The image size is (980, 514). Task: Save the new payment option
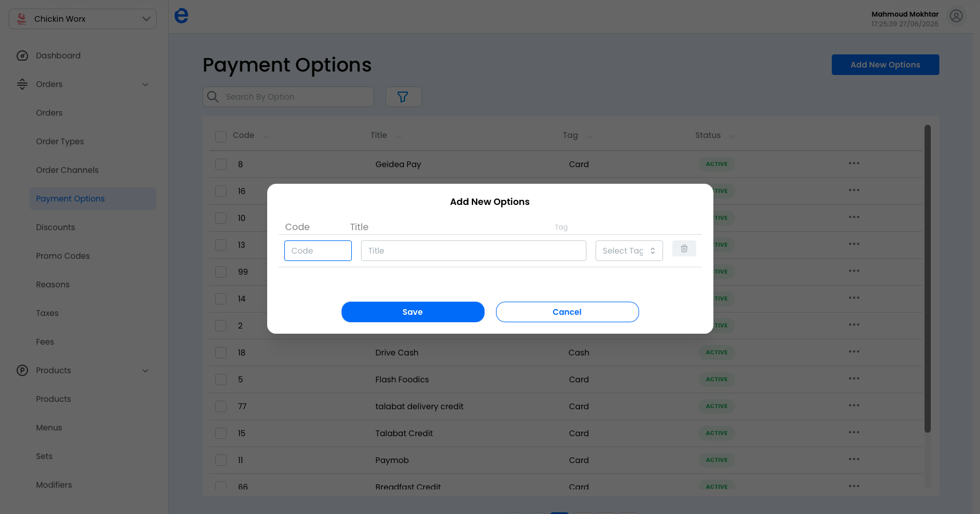[412, 312]
